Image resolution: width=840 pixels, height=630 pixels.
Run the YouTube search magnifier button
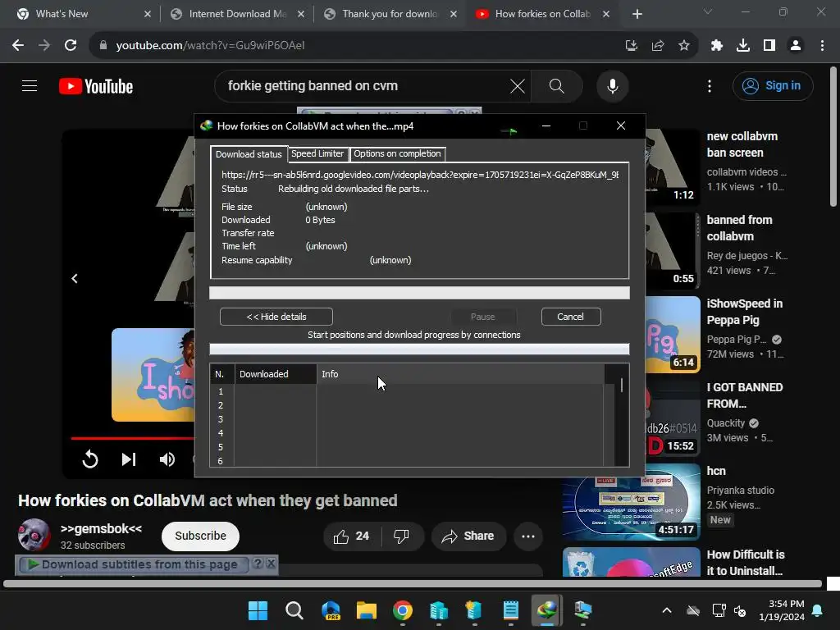point(556,86)
